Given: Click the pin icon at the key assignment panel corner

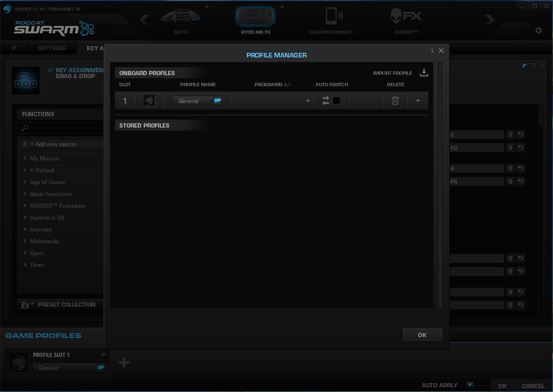Looking at the screenshot, I should [524, 65].
